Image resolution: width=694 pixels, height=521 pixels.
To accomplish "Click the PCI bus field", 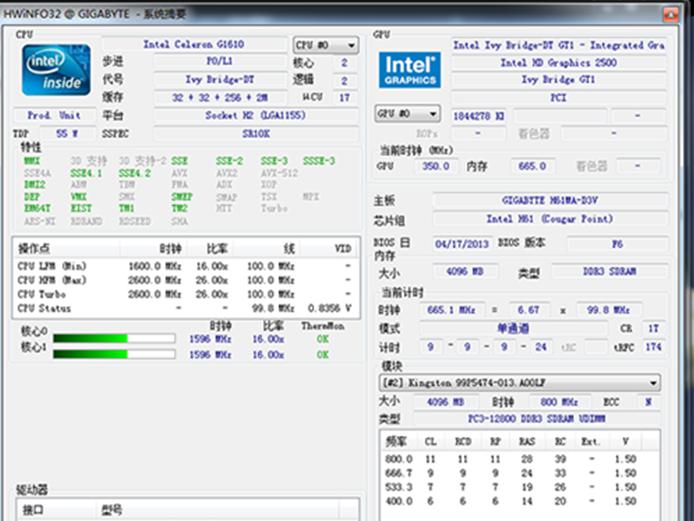I will 559,97.
